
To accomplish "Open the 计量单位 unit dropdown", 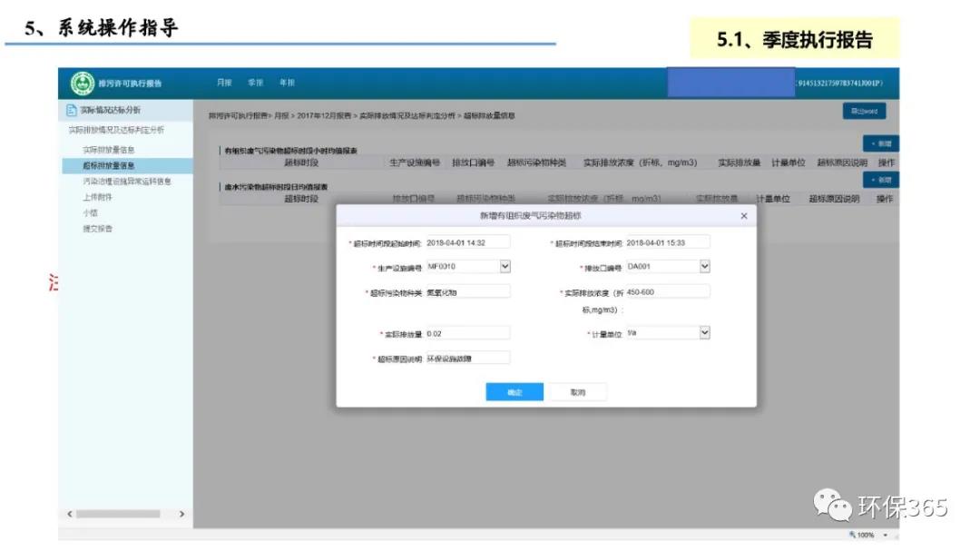I will point(704,333).
